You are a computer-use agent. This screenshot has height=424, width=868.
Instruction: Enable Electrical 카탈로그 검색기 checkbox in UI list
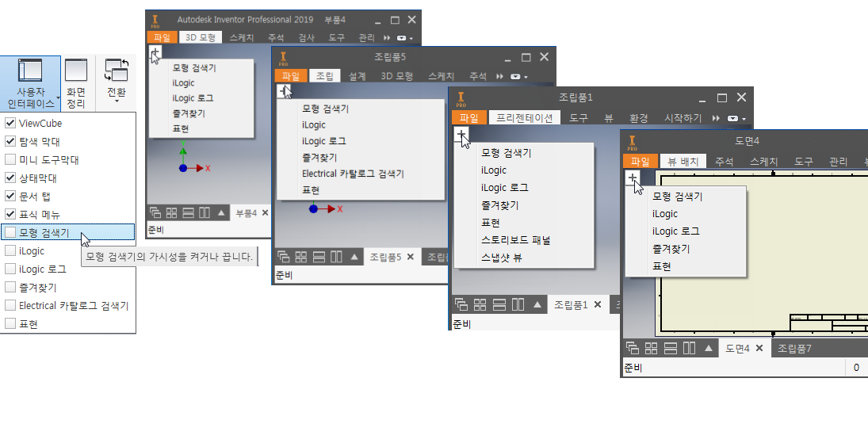click(10, 306)
